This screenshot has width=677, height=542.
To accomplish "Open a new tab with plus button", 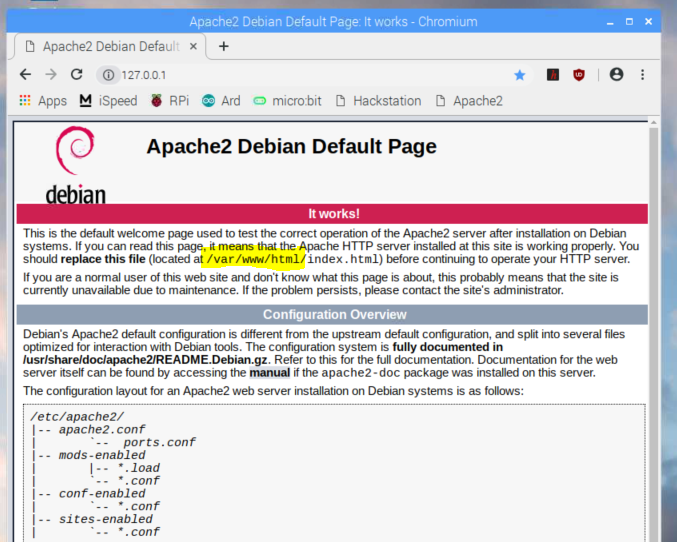I will coord(224,46).
